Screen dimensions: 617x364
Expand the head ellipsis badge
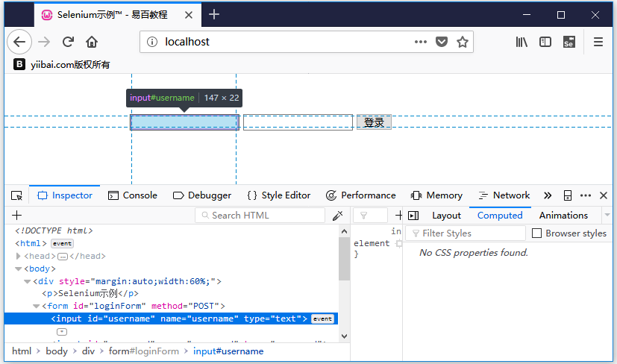62,257
